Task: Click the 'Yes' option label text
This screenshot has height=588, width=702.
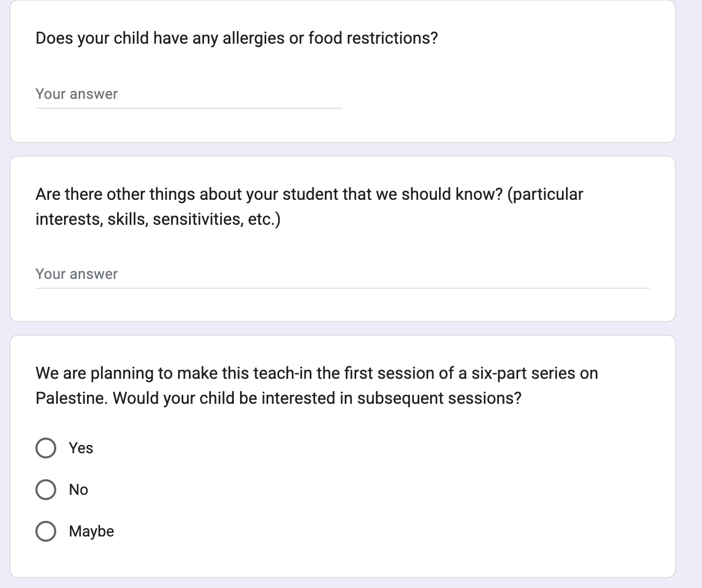Action: pyautogui.click(x=81, y=448)
